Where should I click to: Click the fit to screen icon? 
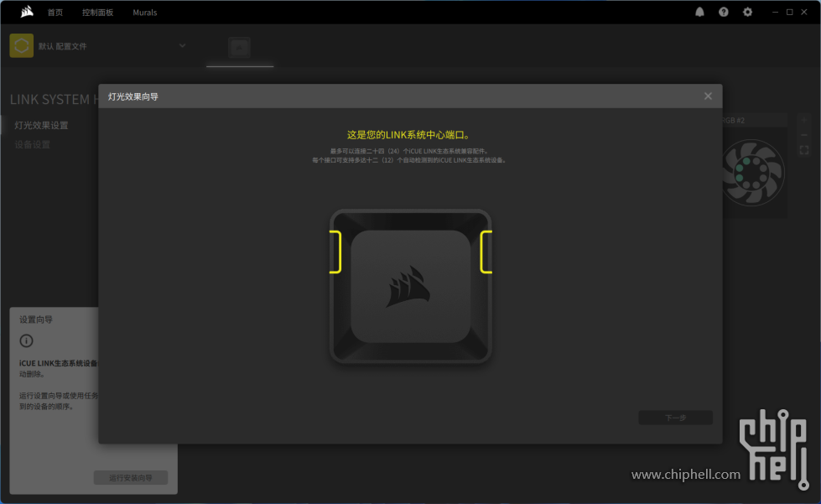804,150
